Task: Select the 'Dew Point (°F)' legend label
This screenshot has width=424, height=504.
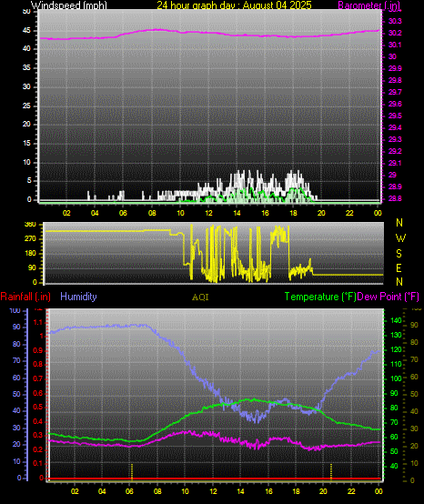Action: click(389, 297)
